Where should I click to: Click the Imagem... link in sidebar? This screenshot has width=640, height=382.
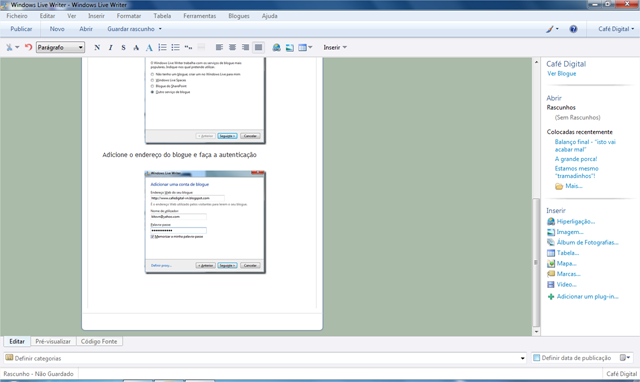[x=570, y=232]
